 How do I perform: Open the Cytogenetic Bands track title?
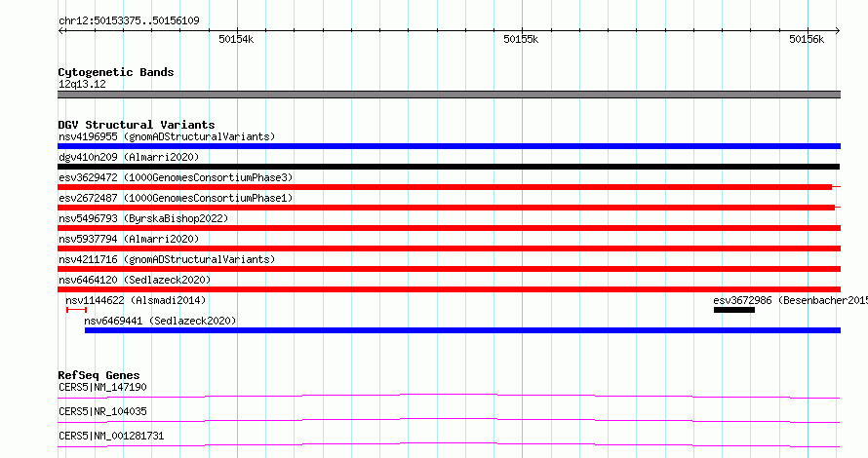(116, 72)
